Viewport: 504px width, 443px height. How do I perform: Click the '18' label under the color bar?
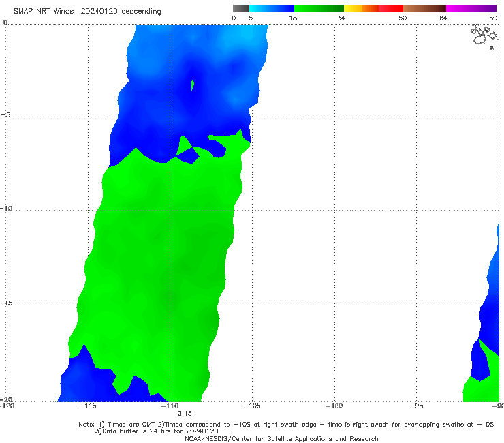coord(293,18)
